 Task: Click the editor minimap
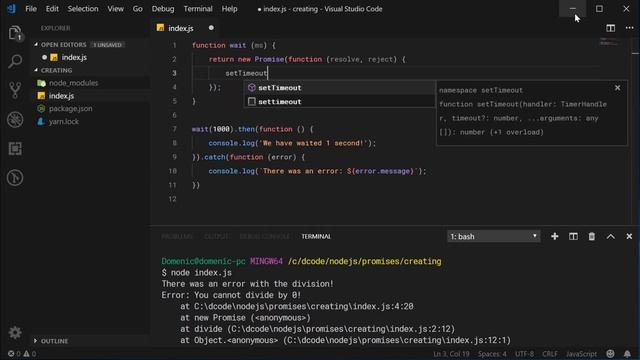(609, 42)
